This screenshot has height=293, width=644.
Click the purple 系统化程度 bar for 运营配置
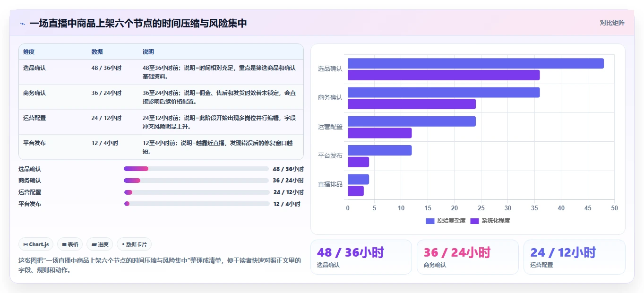coord(380,133)
